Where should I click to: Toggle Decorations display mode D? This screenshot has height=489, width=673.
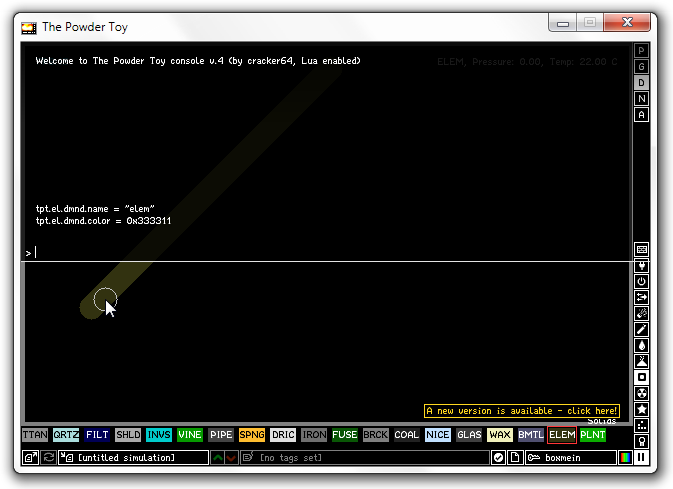[x=641, y=82]
